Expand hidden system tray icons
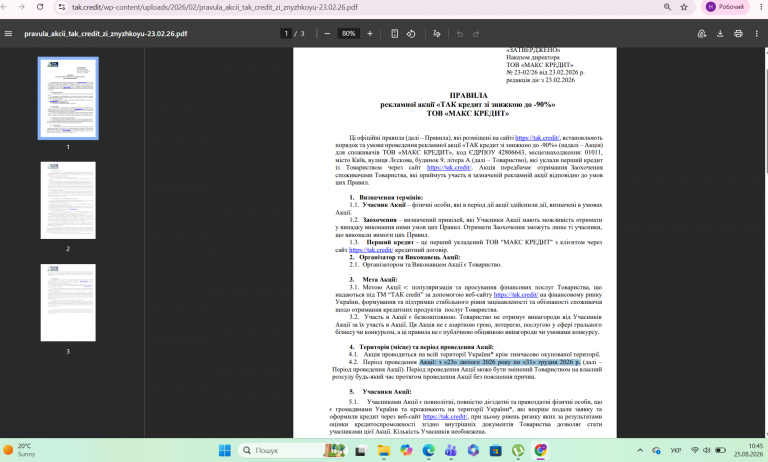 640,450
